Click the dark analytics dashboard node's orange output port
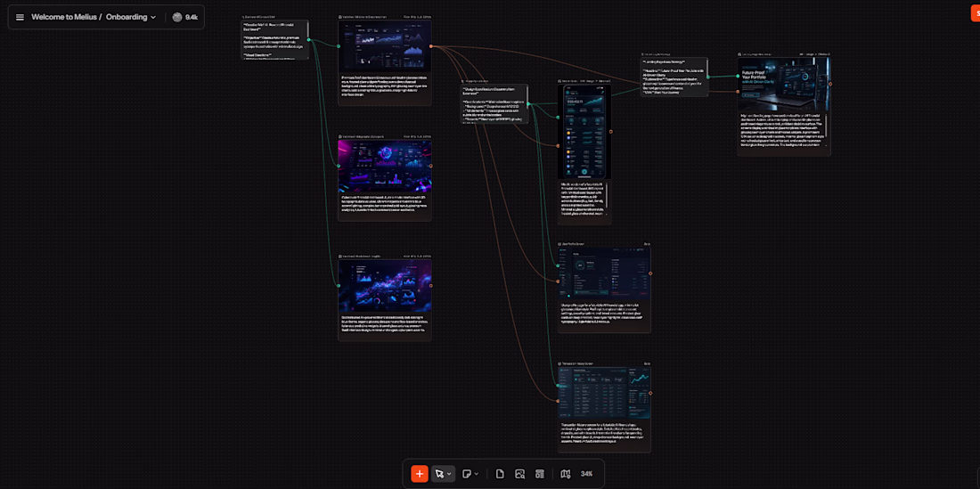 pyautogui.click(x=430, y=46)
